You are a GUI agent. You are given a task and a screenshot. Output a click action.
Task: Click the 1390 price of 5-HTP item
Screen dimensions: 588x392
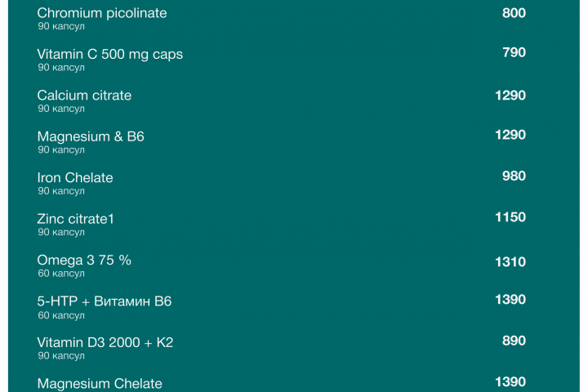tap(510, 300)
